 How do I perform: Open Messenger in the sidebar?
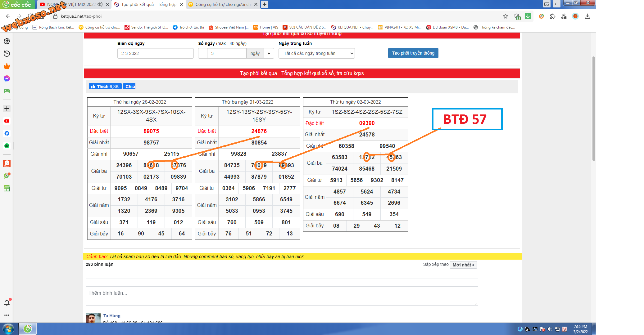[7, 78]
